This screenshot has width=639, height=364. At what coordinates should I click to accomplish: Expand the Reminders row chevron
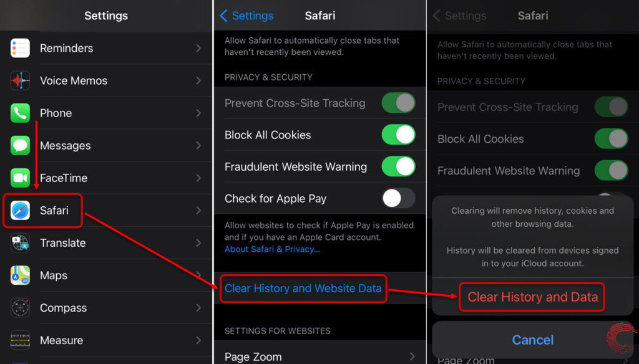tap(198, 48)
